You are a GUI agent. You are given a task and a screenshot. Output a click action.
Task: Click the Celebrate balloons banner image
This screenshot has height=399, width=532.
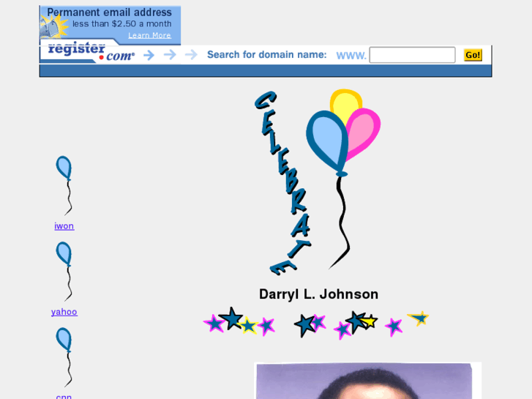pos(318,183)
